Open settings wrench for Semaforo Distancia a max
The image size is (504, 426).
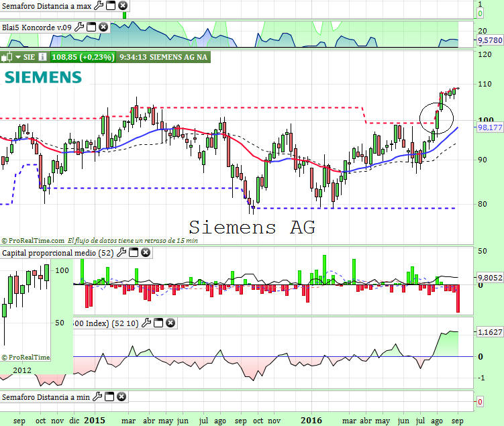[x=99, y=5]
